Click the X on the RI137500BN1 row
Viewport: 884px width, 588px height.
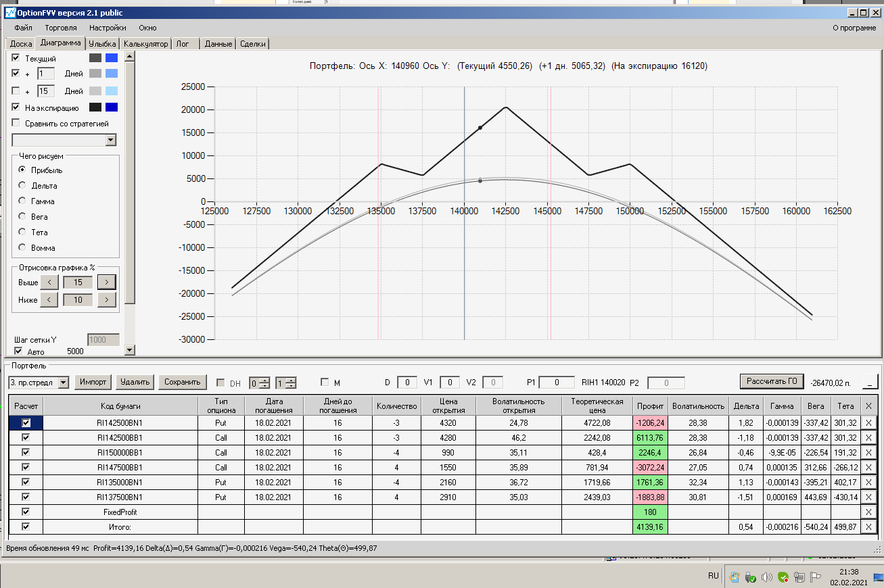(x=869, y=497)
